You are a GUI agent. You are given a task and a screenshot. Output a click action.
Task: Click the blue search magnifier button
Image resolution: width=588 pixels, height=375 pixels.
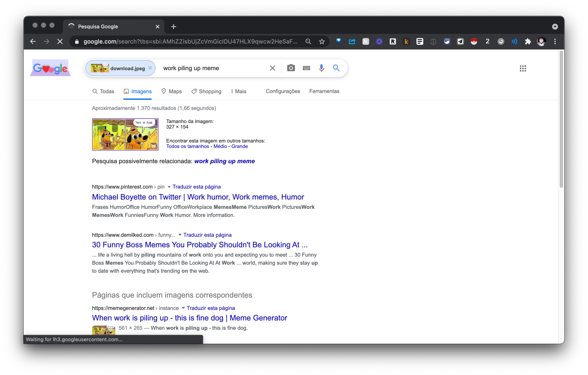pos(336,68)
